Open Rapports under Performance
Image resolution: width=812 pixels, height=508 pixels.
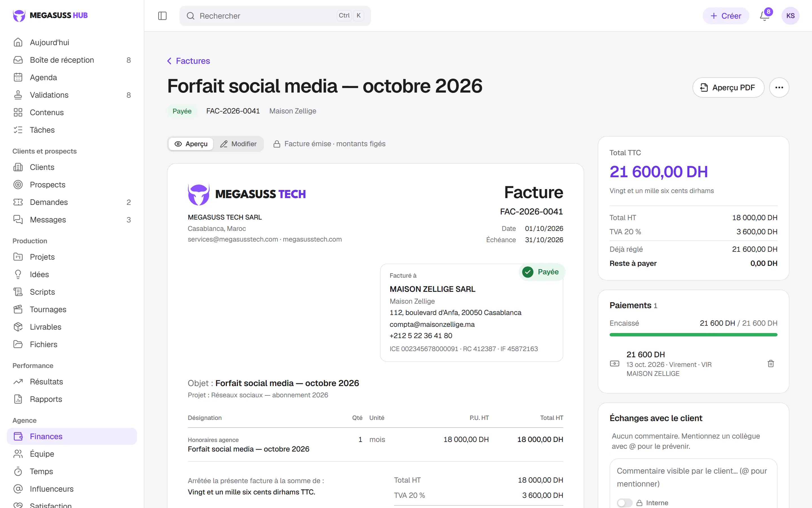72,399
